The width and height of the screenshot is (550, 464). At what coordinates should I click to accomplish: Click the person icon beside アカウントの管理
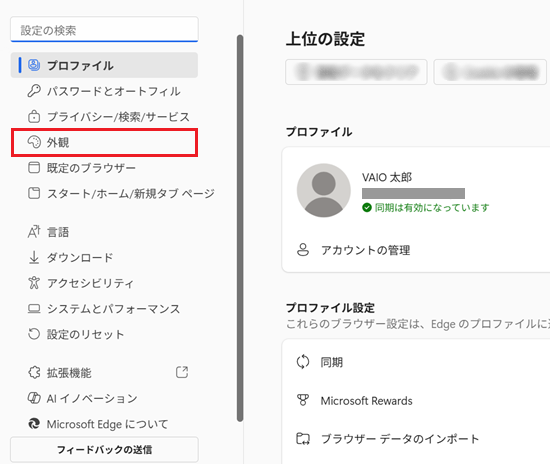point(303,250)
